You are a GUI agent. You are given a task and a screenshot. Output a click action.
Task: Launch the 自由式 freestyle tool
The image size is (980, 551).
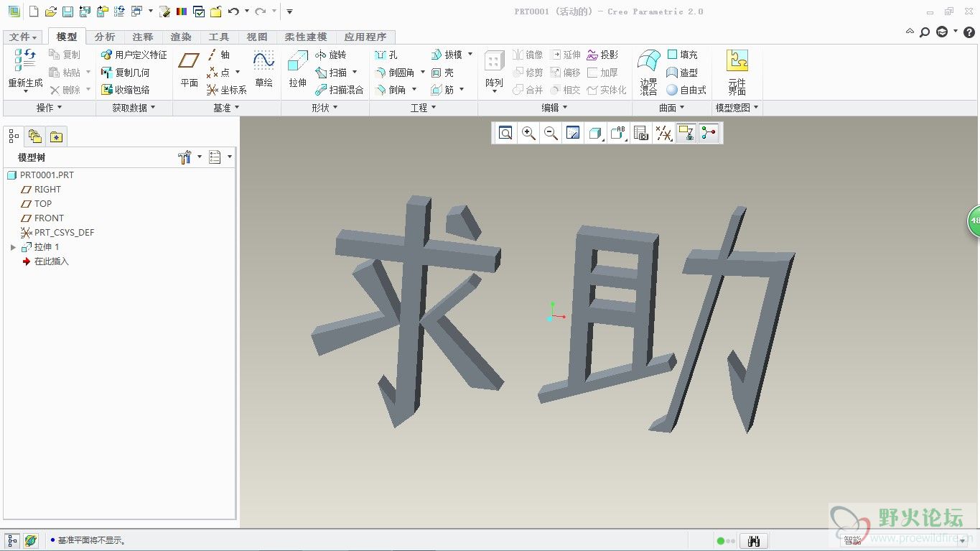(686, 90)
